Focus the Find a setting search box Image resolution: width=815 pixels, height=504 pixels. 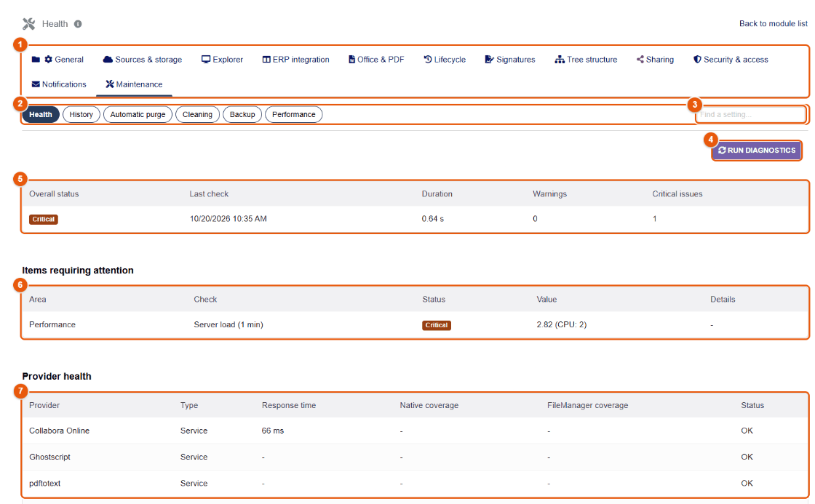click(750, 114)
